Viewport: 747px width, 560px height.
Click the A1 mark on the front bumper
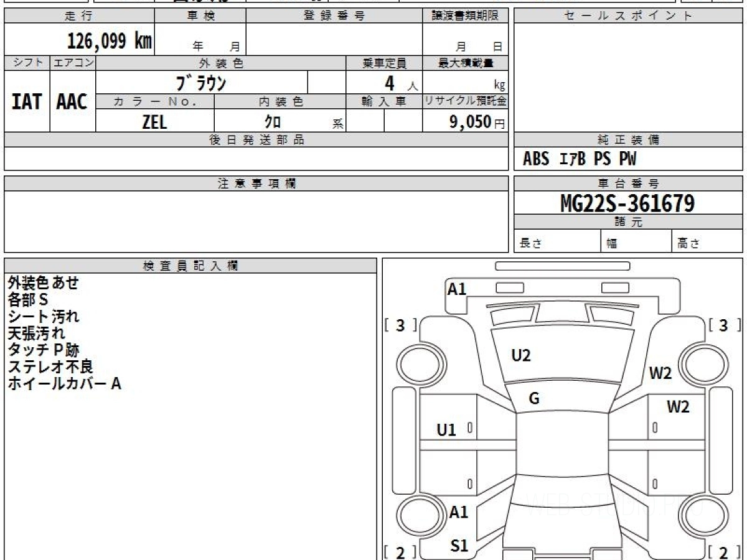tap(458, 289)
